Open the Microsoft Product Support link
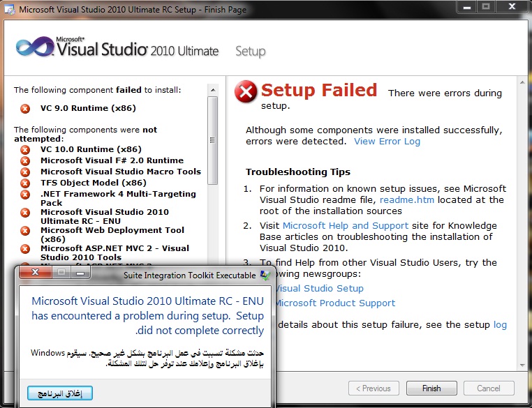The height and width of the screenshot is (408, 532). 335,303
